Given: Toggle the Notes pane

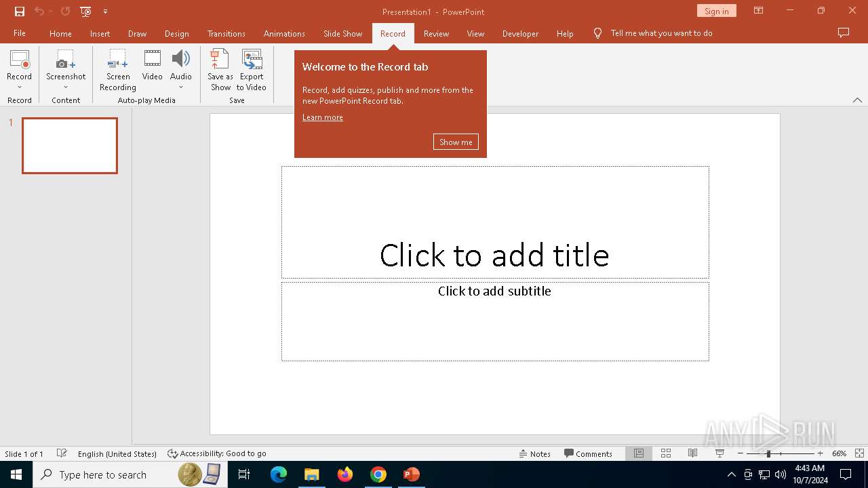Looking at the screenshot, I should coord(535,453).
